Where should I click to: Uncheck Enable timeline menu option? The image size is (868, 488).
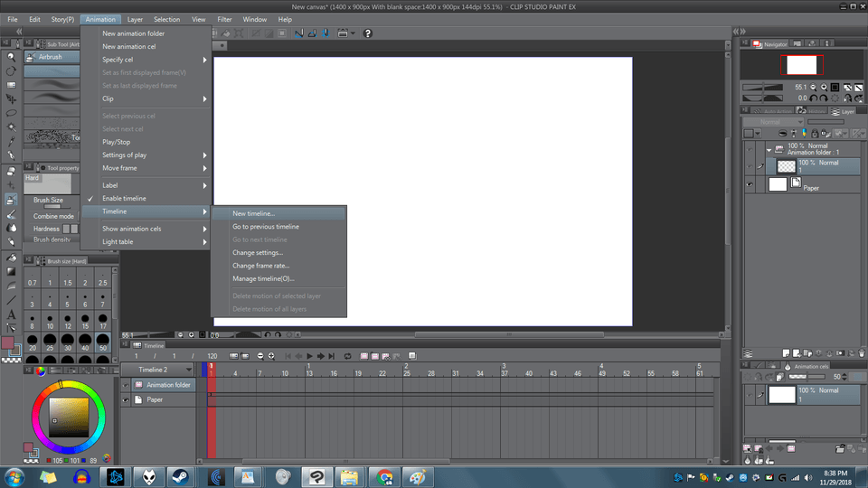coord(124,198)
